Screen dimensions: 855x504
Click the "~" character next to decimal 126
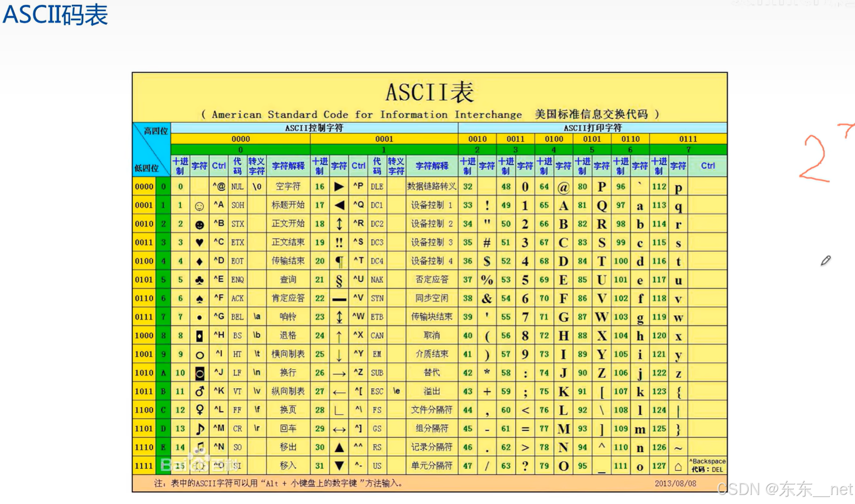click(678, 448)
